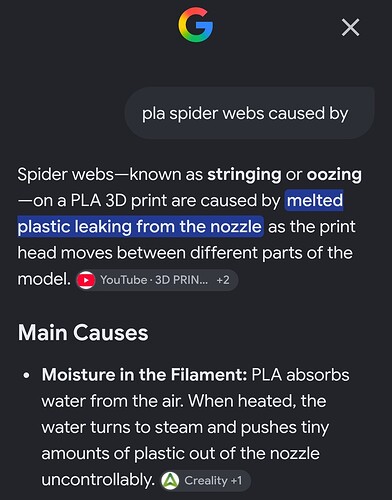
Task: Close the AI overview with the X button
Action: click(350, 27)
